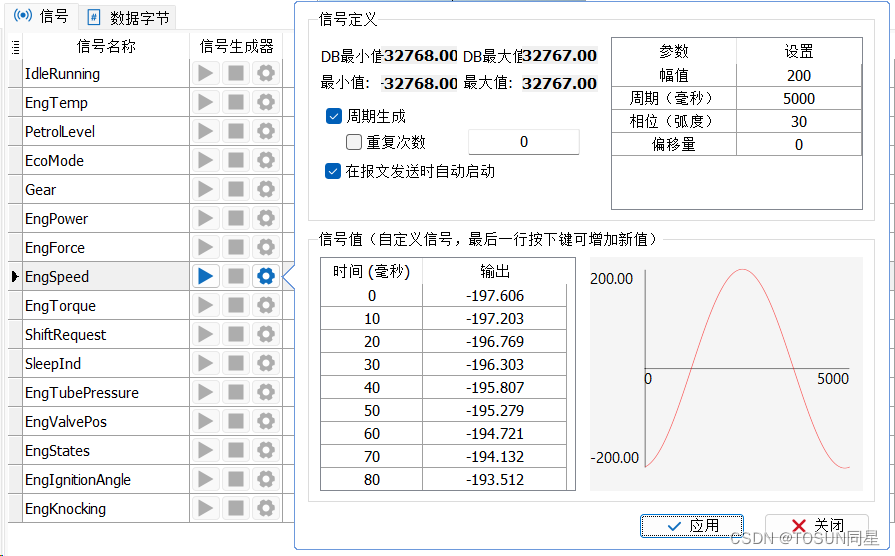Screen dimensions: 895x556
Task: Stop the EngSpeed signal generator
Action: (x=236, y=277)
